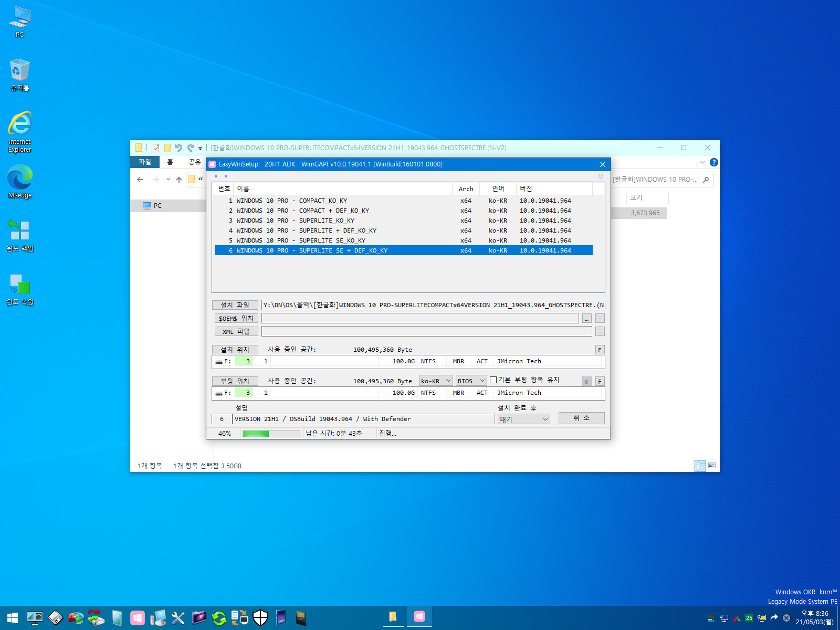Open the pie-chart partition tool taskbar icon
This screenshot has height=630, width=840.
[x=76, y=618]
